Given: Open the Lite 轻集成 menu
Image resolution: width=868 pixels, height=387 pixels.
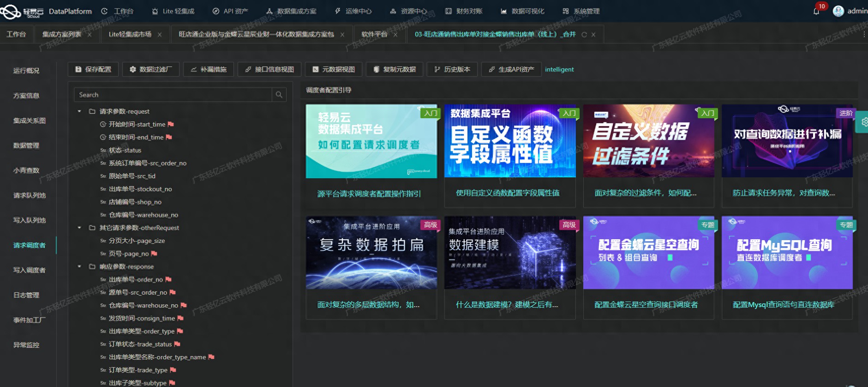Looking at the screenshot, I should [173, 11].
